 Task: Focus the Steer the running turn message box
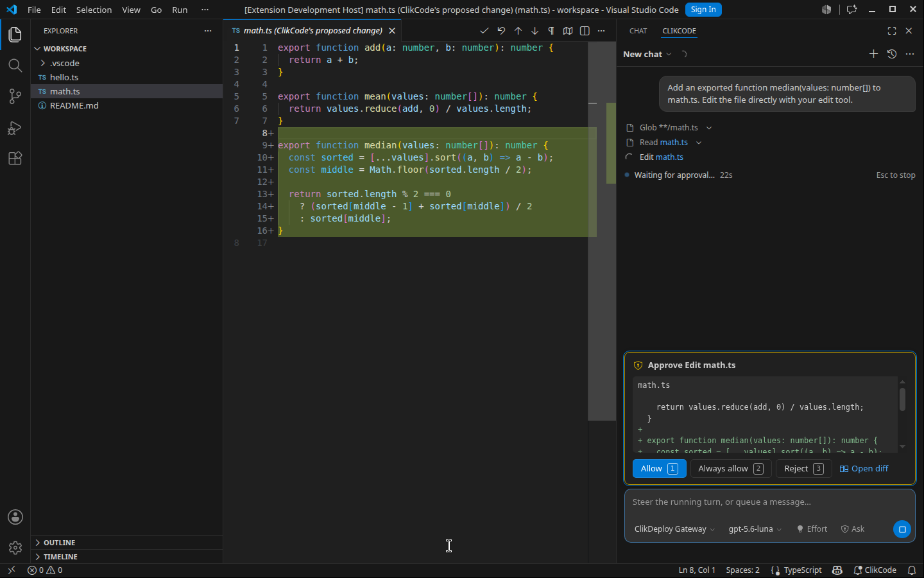click(770, 502)
